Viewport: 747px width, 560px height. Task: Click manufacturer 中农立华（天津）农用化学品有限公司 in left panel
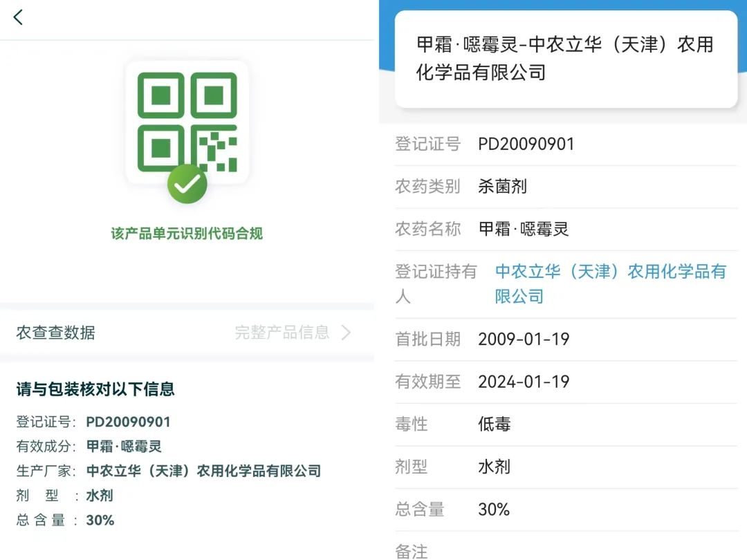tap(204, 471)
